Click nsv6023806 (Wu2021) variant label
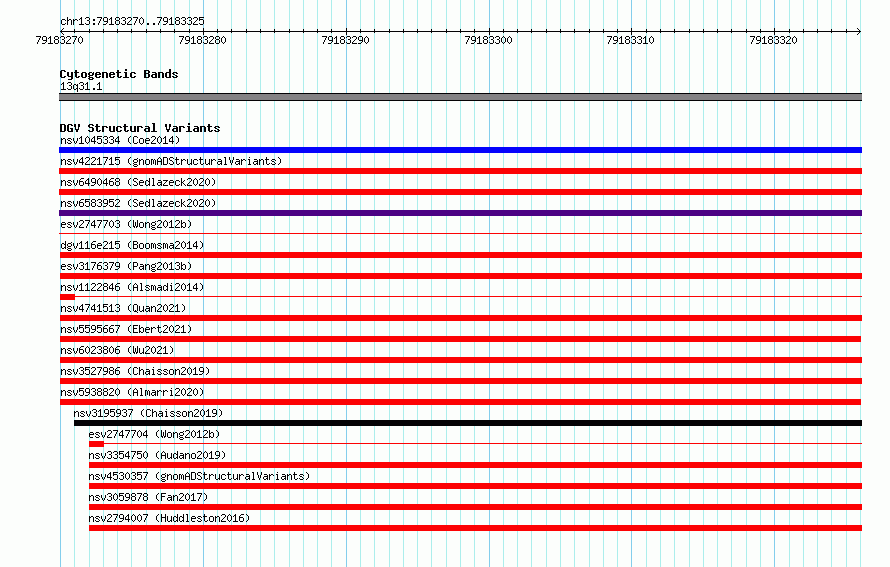This screenshot has height=567, width=890. pyautogui.click(x=117, y=350)
